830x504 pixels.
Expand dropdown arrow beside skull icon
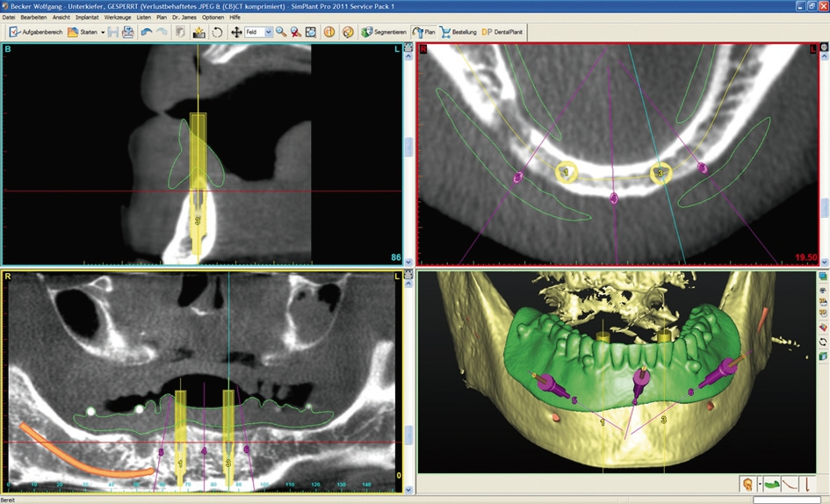click(x=759, y=483)
